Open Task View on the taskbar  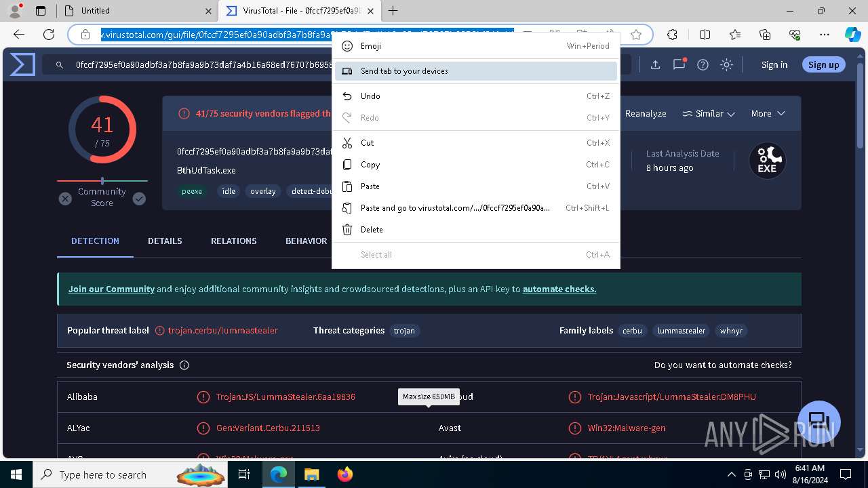pos(245,474)
